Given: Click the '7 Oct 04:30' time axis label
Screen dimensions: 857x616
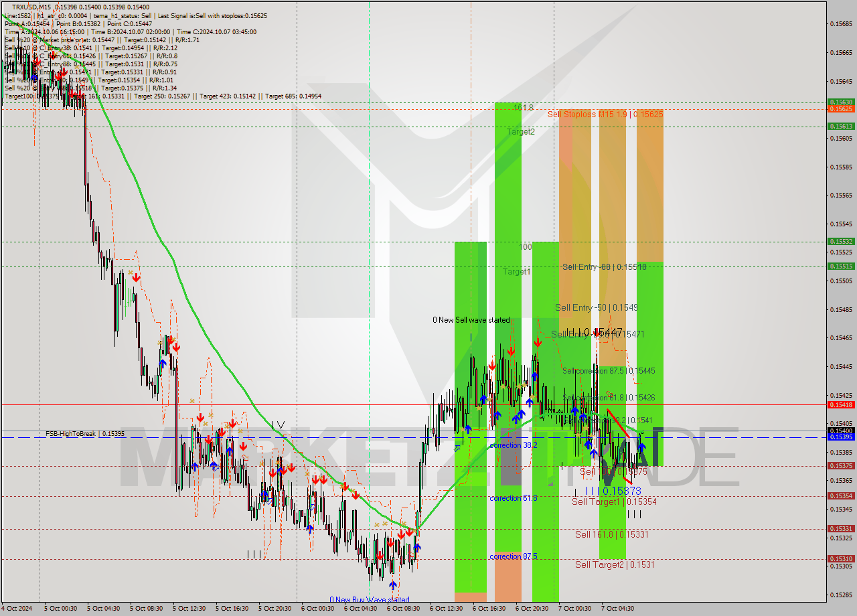Looking at the screenshot, I should pos(617,609).
